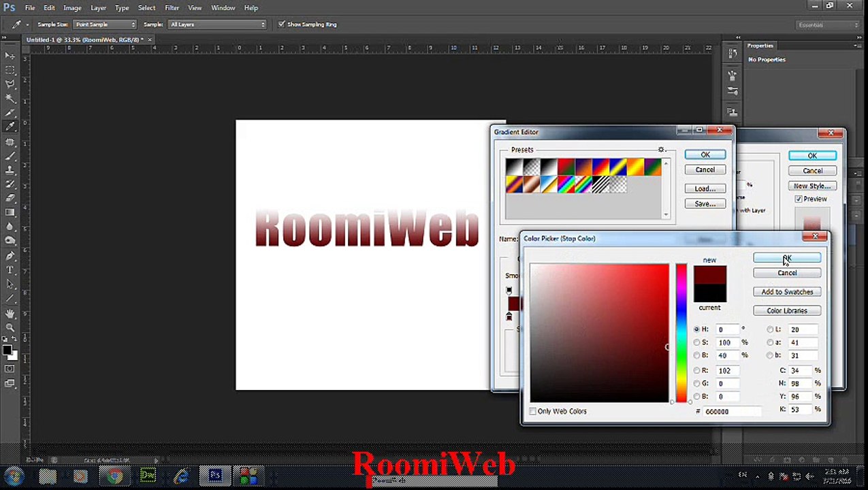This screenshot has height=490, width=868.
Task: Open the Filter menu
Action: pos(172,7)
